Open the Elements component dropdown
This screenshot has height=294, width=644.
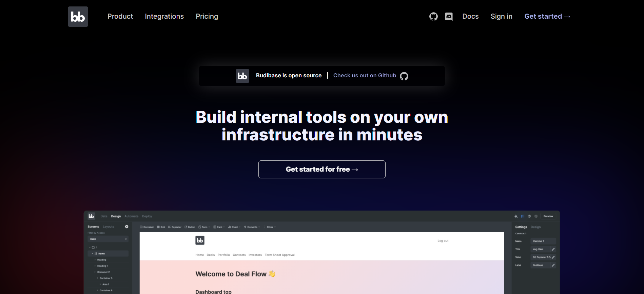pos(252,227)
